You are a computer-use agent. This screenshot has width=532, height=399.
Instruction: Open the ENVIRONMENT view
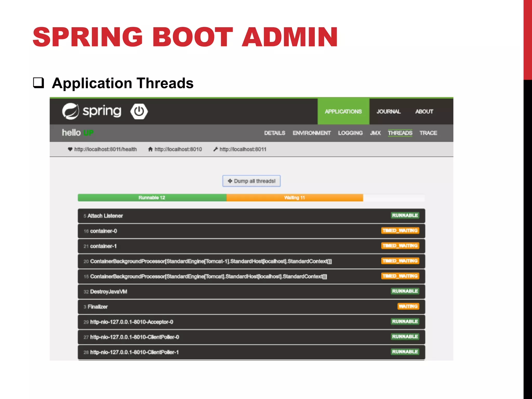[311, 133]
